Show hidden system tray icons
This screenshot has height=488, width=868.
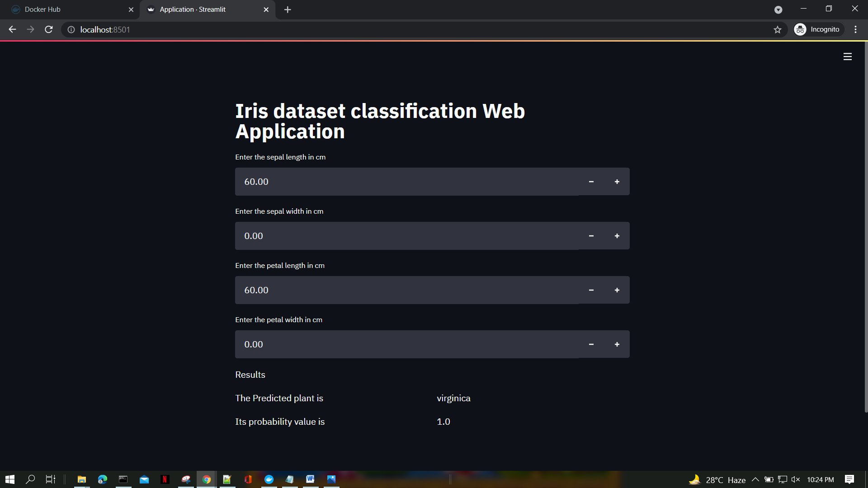(755, 479)
